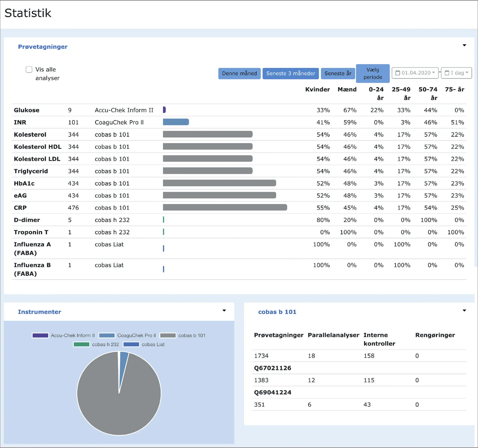Collapse the Instrumenter panel arrow
The image size is (478, 448).
pyautogui.click(x=224, y=310)
